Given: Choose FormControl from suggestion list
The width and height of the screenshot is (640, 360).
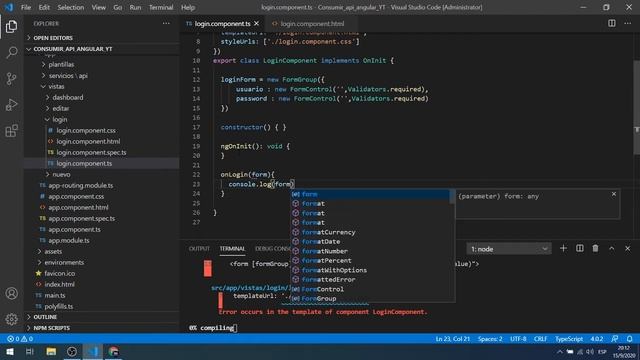Looking at the screenshot, I should 371,289.
